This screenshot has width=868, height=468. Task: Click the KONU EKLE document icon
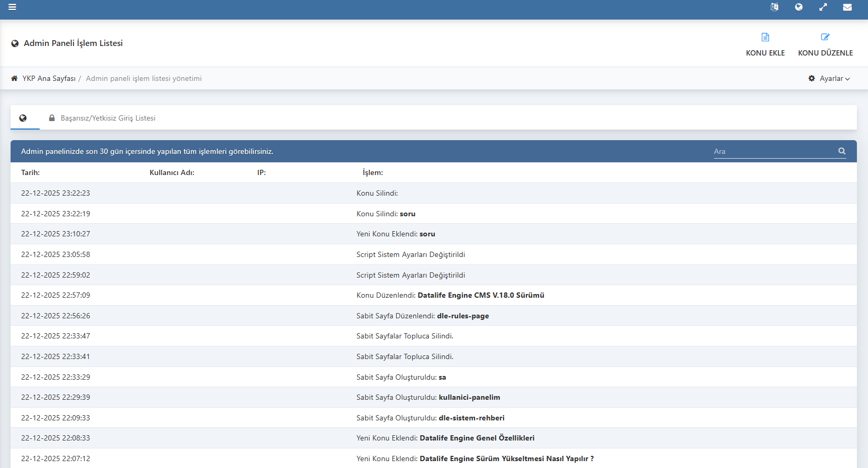765,38
